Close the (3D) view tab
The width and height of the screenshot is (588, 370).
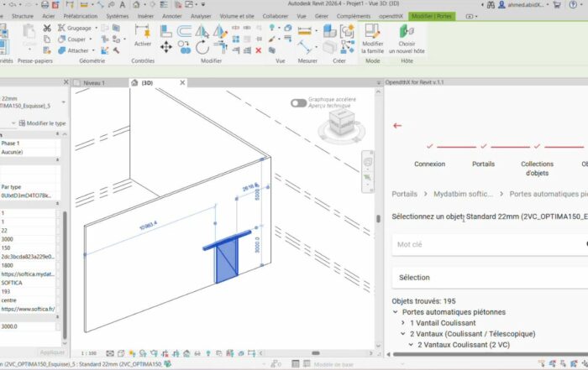(182, 82)
